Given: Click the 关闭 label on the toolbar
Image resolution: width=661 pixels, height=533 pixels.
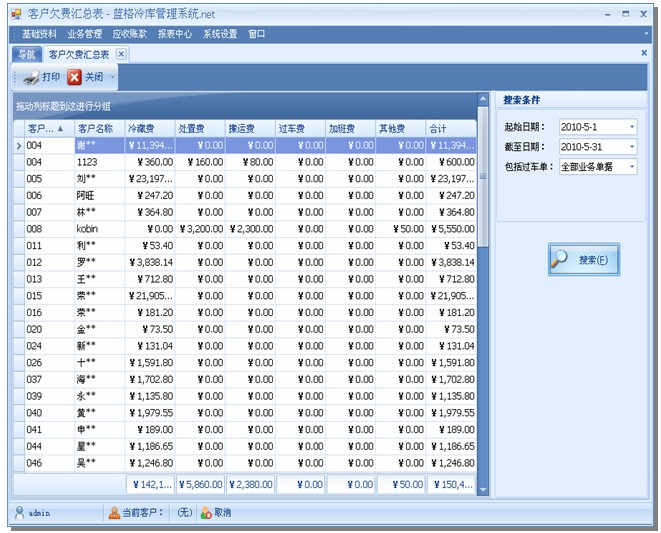Looking at the screenshot, I should point(94,77).
